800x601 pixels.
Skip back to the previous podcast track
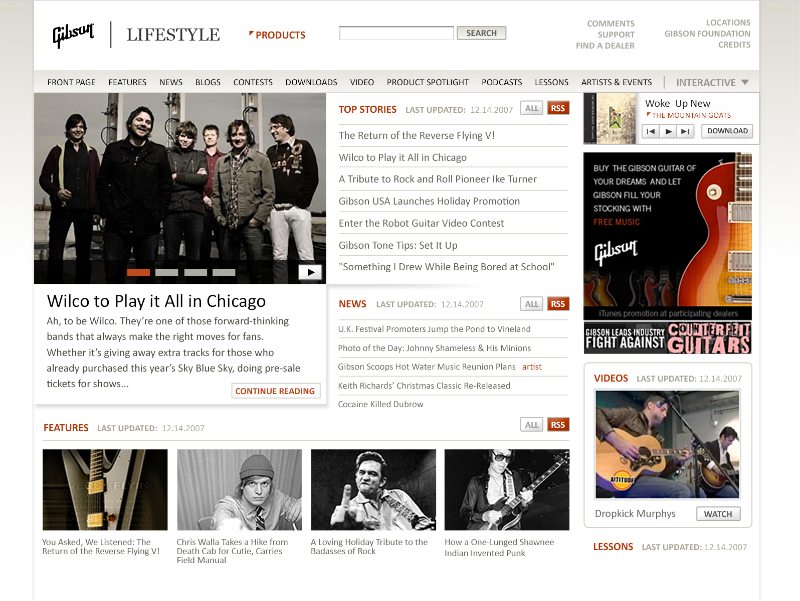pos(651,131)
